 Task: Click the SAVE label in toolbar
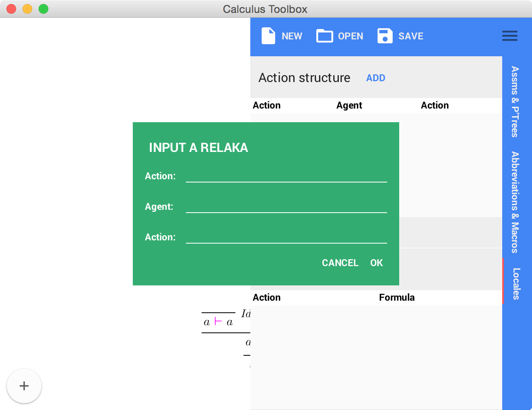[x=411, y=36]
